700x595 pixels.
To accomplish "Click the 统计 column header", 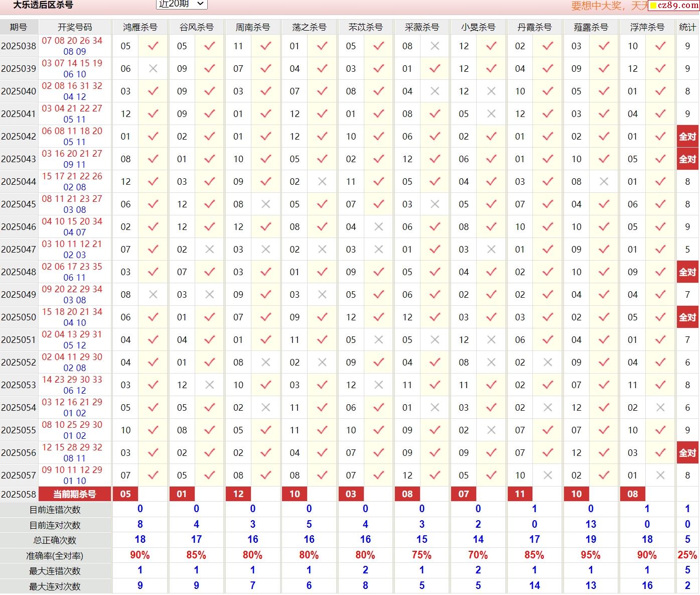I will point(687,27).
